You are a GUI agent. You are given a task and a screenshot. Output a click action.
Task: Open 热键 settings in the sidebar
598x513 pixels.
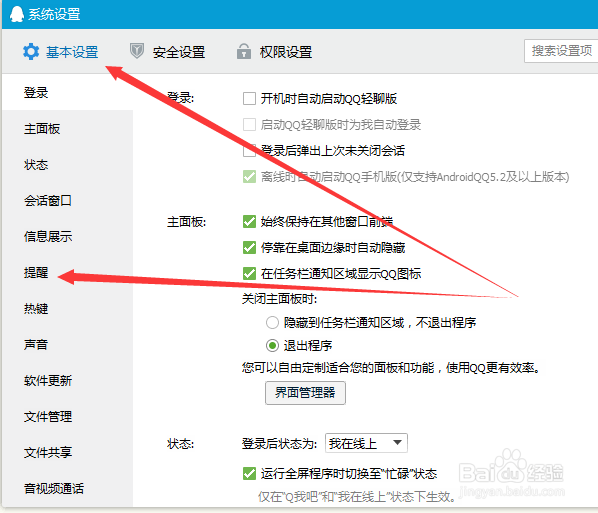coord(36,308)
